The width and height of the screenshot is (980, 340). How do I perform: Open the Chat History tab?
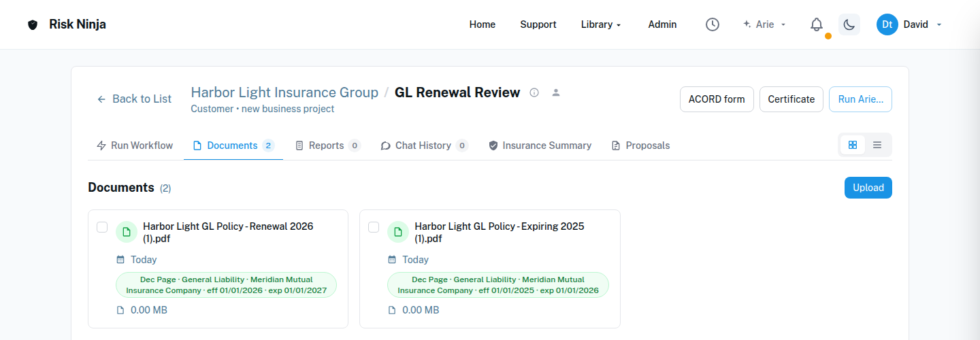tap(424, 146)
